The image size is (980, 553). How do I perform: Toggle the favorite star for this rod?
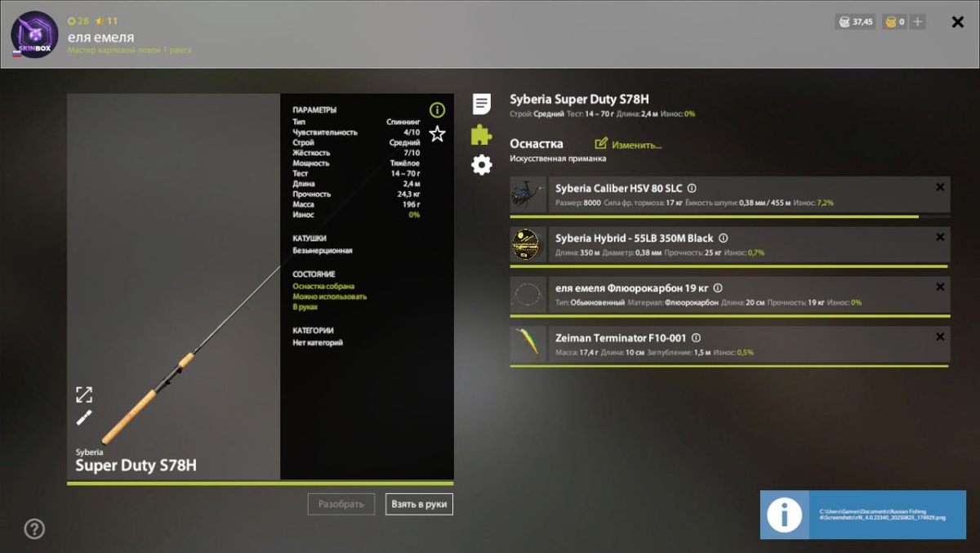[438, 134]
